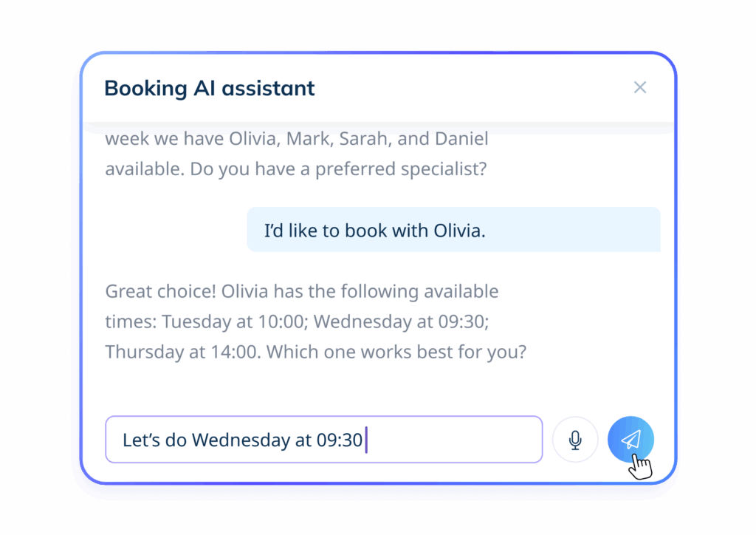756x535 pixels.
Task: Click the user bubble 'I'd like to book with Olivia'
Action: tap(453, 230)
